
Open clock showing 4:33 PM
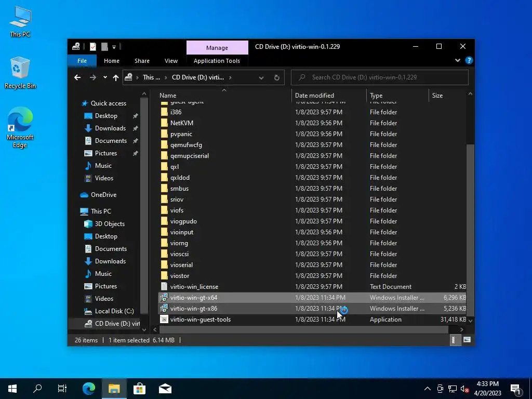click(487, 389)
